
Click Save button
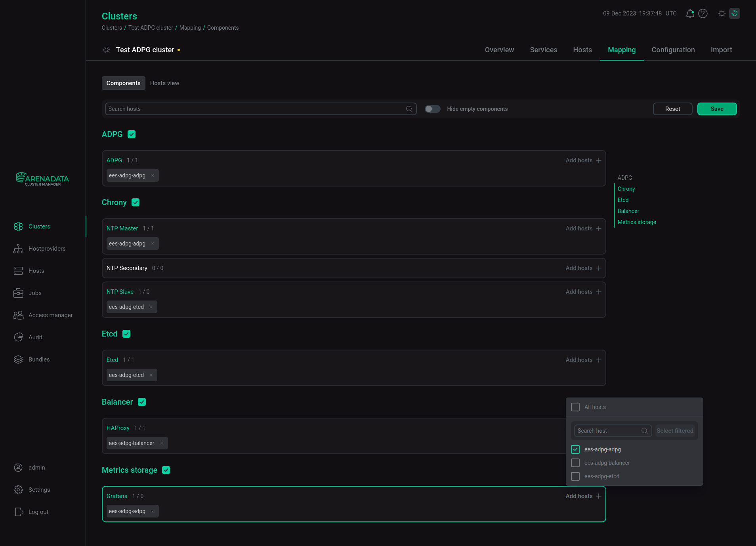(x=717, y=109)
